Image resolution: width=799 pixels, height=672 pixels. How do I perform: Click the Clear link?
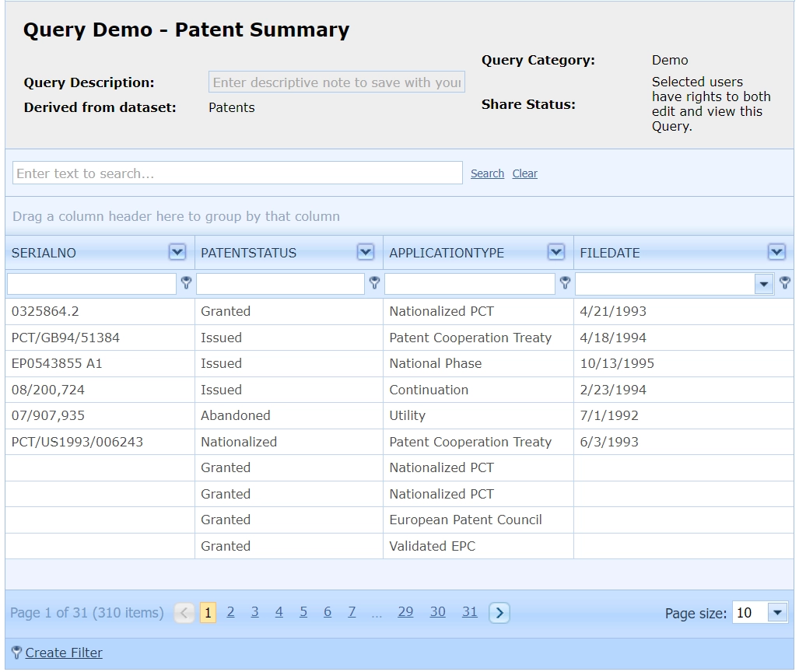(524, 173)
